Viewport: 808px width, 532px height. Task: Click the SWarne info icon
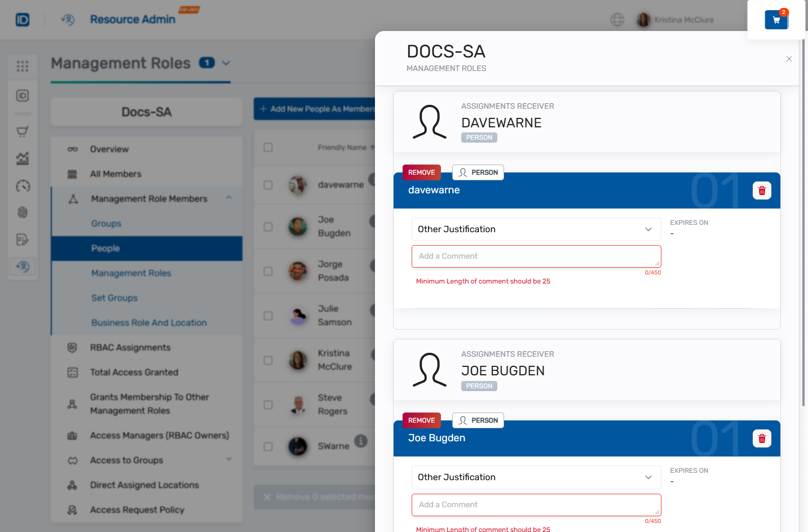[361, 441]
